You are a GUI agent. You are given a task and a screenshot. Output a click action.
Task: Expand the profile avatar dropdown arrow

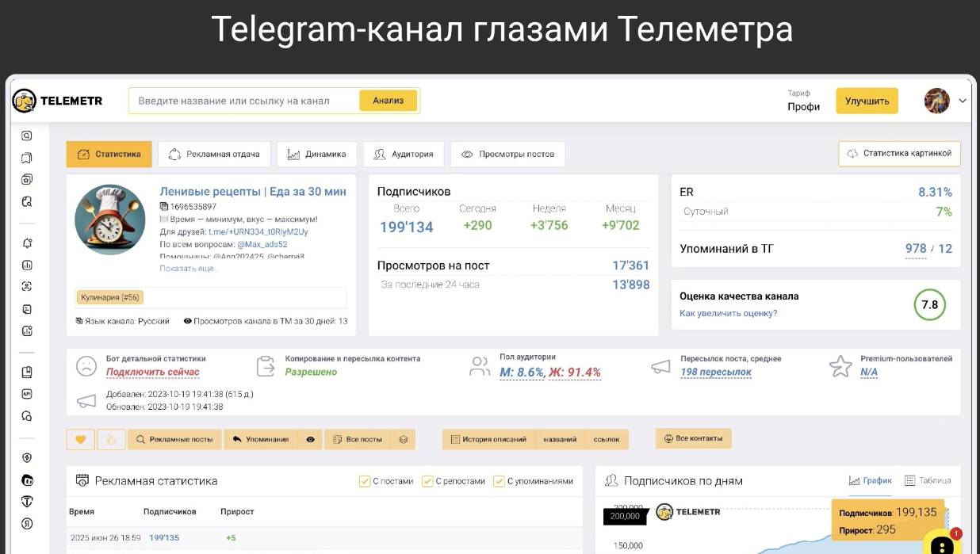(x=963, y=101)
